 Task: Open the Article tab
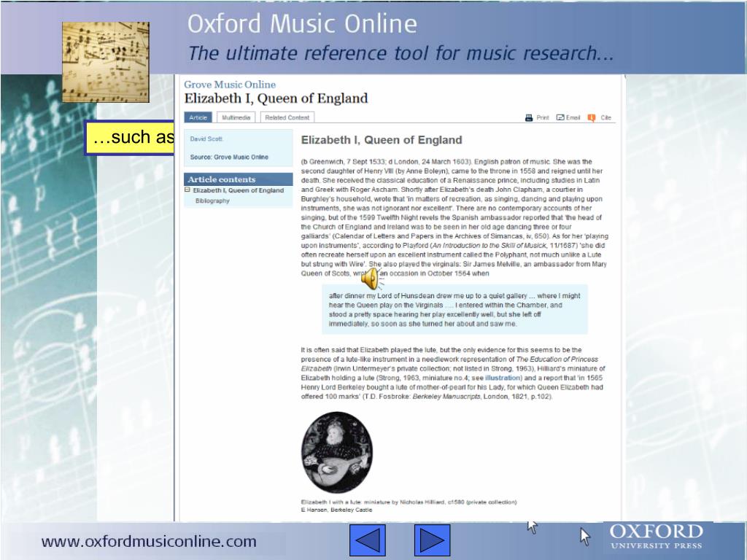[198, 117]
